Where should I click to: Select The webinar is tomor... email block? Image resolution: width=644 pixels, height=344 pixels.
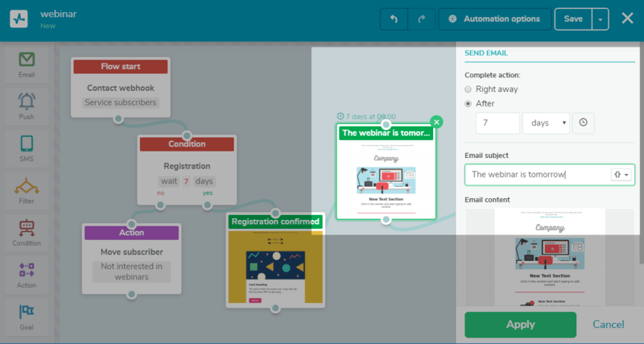(386, 172)
